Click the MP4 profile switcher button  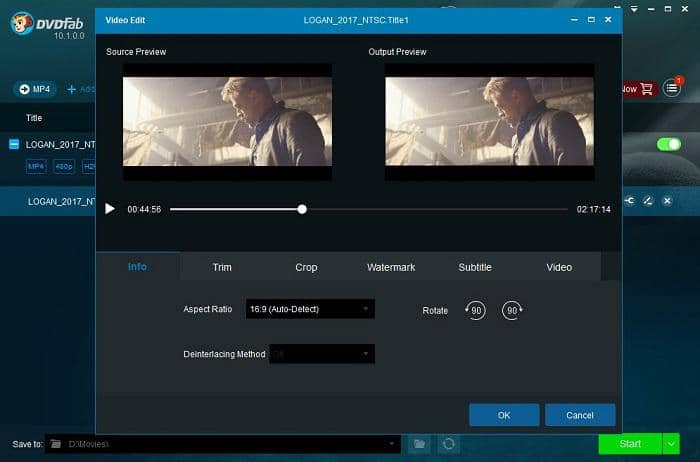[x=35, y=89]
